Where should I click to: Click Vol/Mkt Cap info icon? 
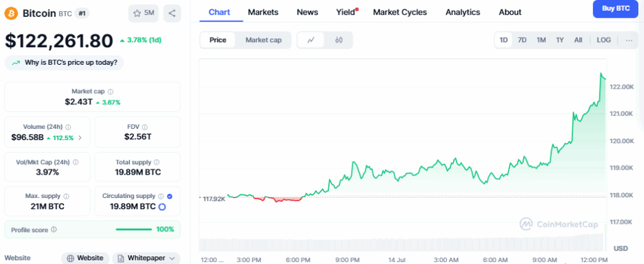(x=75, y=162)
